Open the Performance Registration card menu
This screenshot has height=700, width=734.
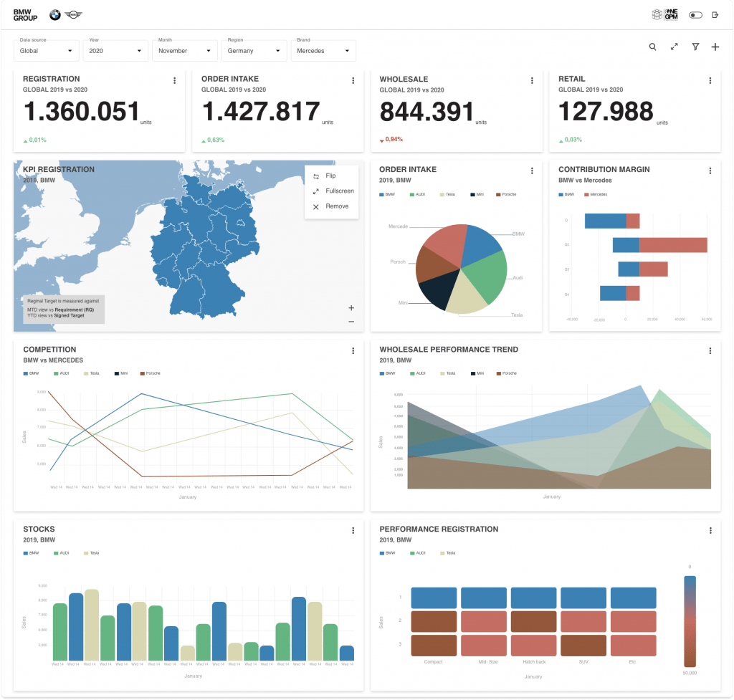tap(710, 531)
